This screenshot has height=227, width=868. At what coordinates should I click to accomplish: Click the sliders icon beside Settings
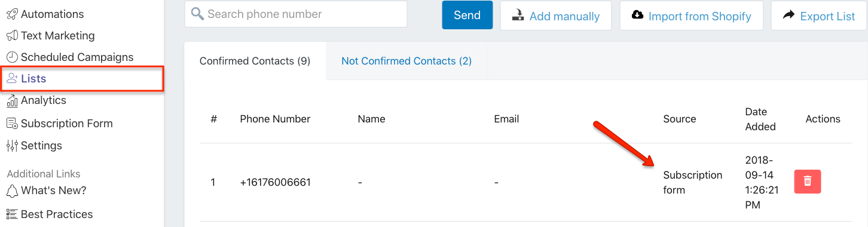12,146
